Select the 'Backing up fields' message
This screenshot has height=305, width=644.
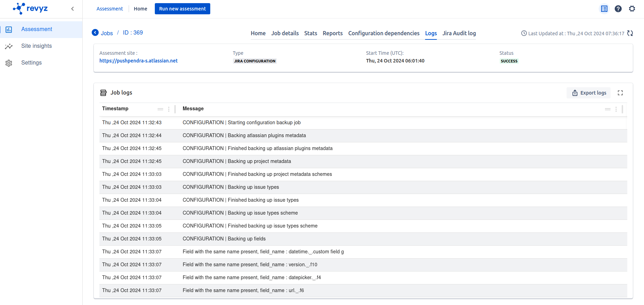tap(224, 239)
